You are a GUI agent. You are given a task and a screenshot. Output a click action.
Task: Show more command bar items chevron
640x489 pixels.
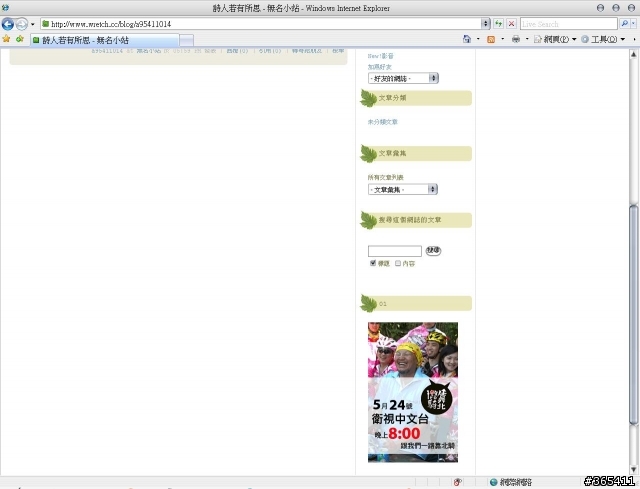634,39
